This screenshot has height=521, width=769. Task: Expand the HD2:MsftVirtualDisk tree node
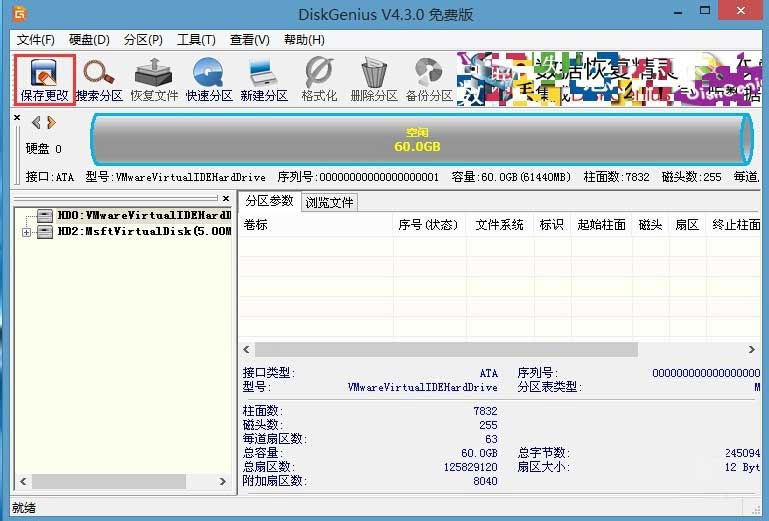click(x=26, y=232)
